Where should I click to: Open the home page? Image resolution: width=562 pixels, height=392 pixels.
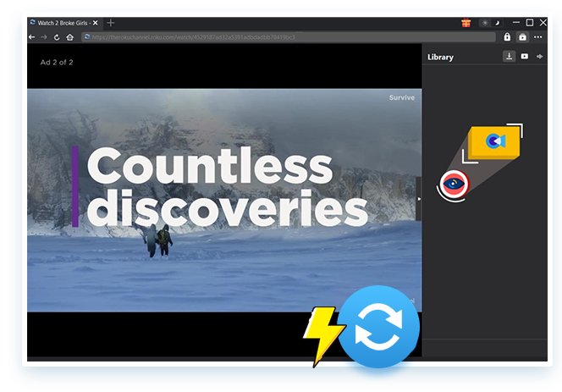[70, 37]
